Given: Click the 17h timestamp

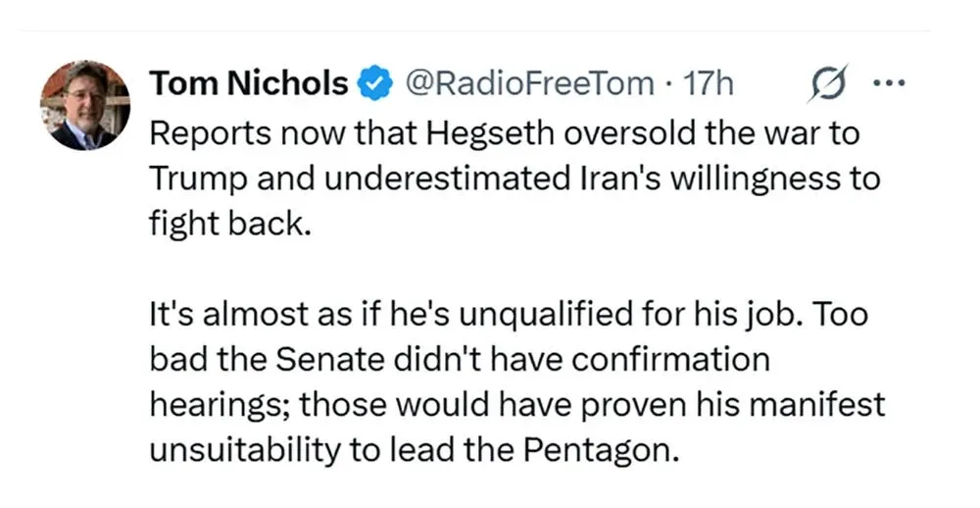Looking at the screenshot, I should 708,84.
